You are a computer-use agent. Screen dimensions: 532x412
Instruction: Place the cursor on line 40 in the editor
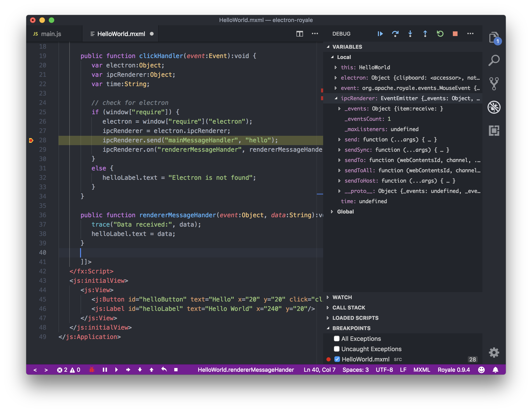(191, 253)
